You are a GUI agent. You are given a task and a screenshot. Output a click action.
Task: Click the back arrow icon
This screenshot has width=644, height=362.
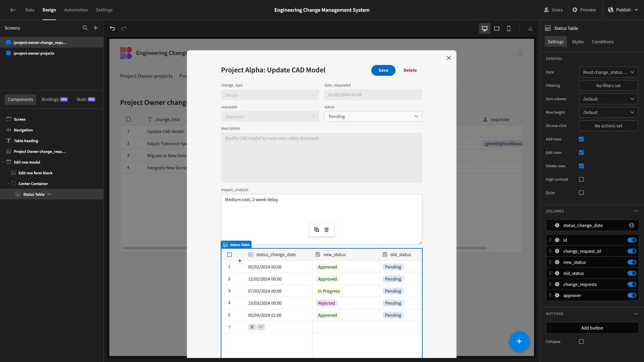13,10
